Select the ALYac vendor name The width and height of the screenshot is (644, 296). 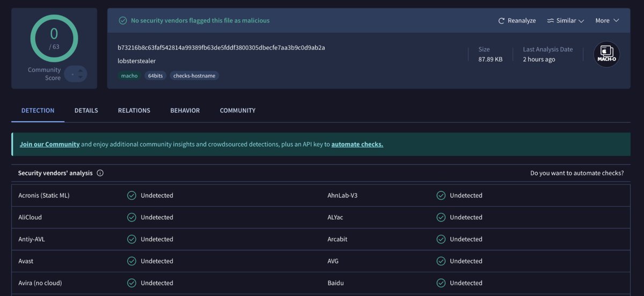(x=336, y=217)
